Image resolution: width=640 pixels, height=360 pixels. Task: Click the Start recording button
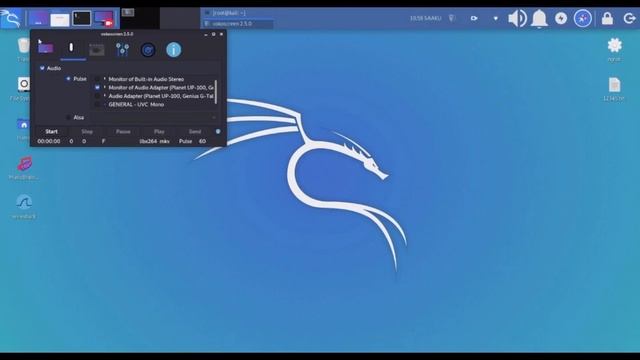(51, 131)
